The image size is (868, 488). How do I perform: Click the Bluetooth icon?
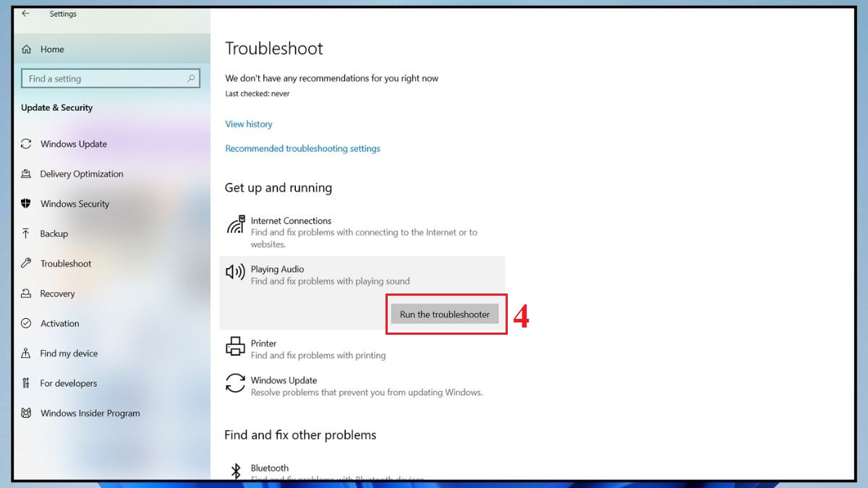pos(235,471)
